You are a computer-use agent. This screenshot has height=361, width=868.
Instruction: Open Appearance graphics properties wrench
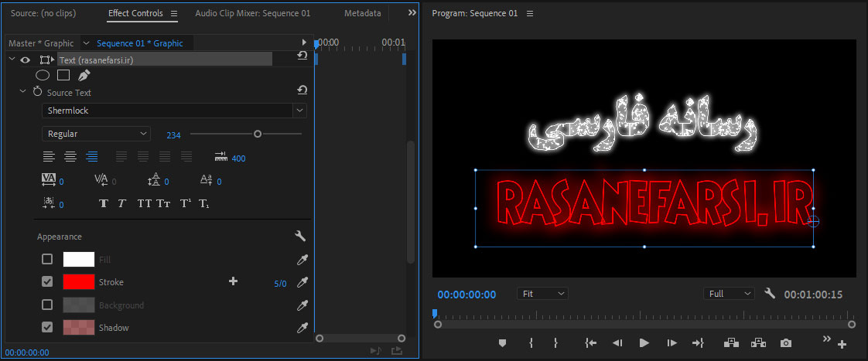tap(301, 237)
